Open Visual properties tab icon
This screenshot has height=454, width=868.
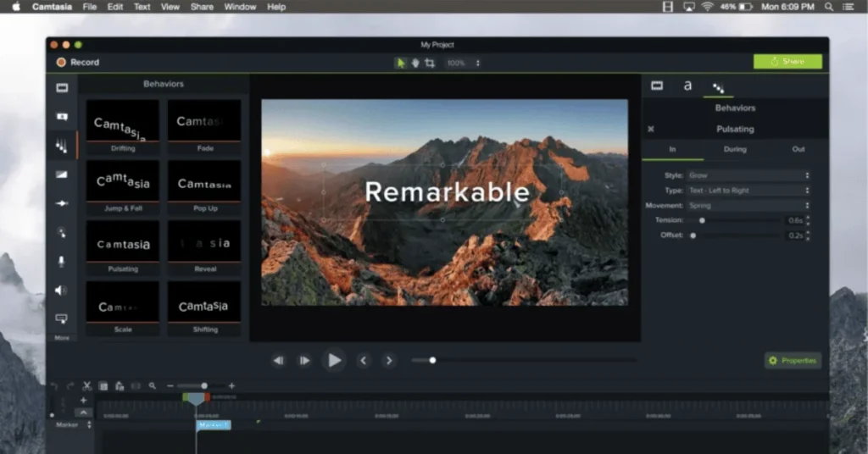click(657, 86)
